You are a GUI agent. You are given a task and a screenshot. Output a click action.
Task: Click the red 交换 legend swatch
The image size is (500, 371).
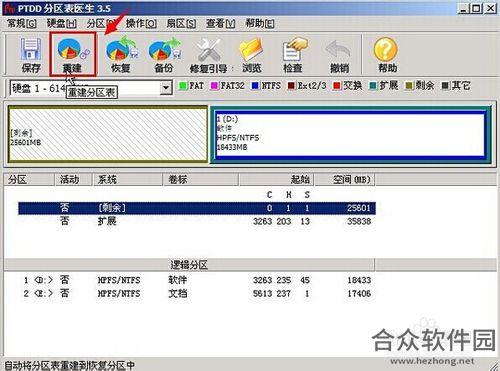click(x=337, y=86)
